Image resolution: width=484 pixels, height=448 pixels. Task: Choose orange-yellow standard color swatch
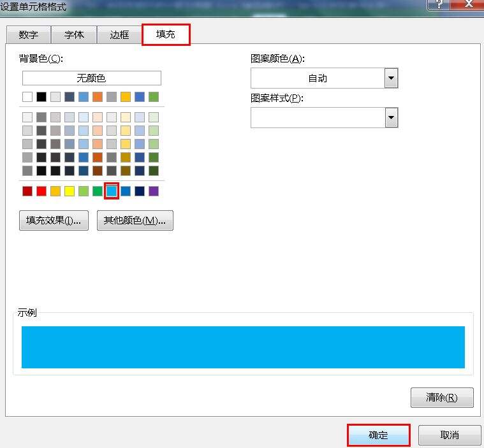(x=55, y=191)
